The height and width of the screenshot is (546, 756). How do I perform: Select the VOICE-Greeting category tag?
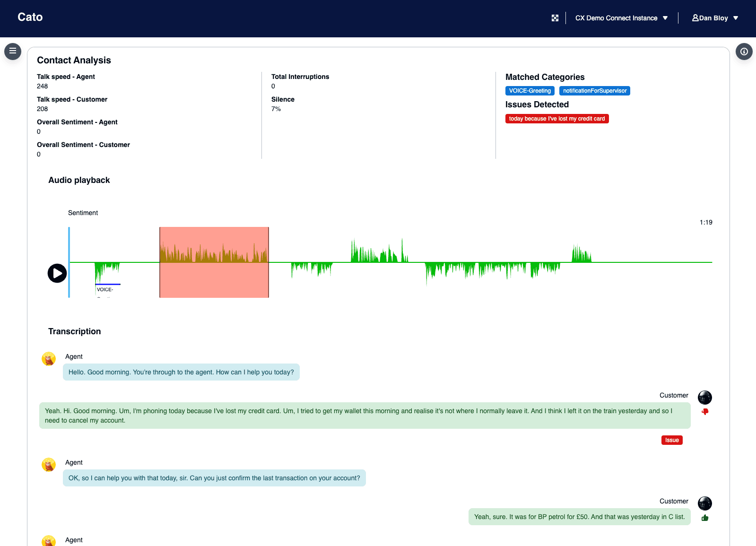click(x=530, y=91)
